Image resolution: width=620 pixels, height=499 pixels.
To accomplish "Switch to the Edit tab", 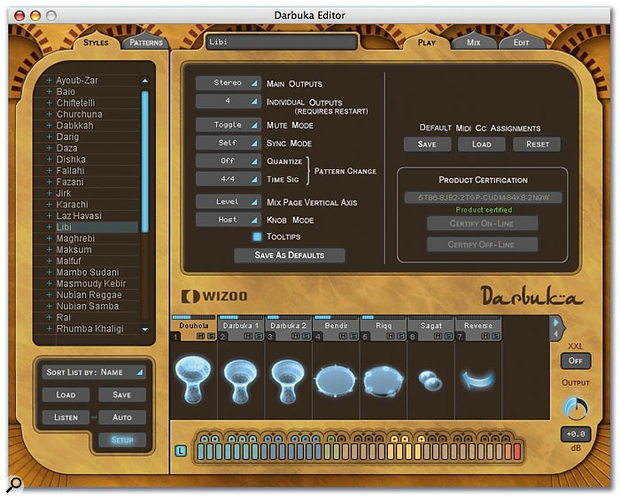I will coord(521,42).
